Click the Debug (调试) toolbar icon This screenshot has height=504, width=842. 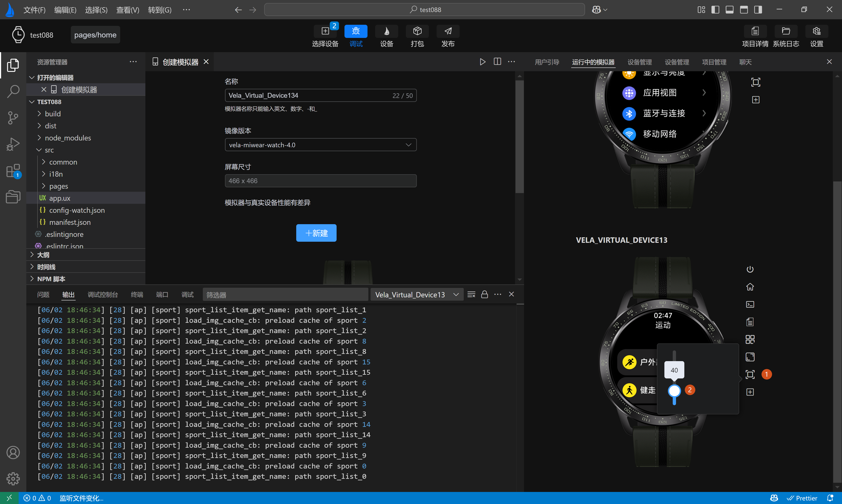[x=355, y=31]
